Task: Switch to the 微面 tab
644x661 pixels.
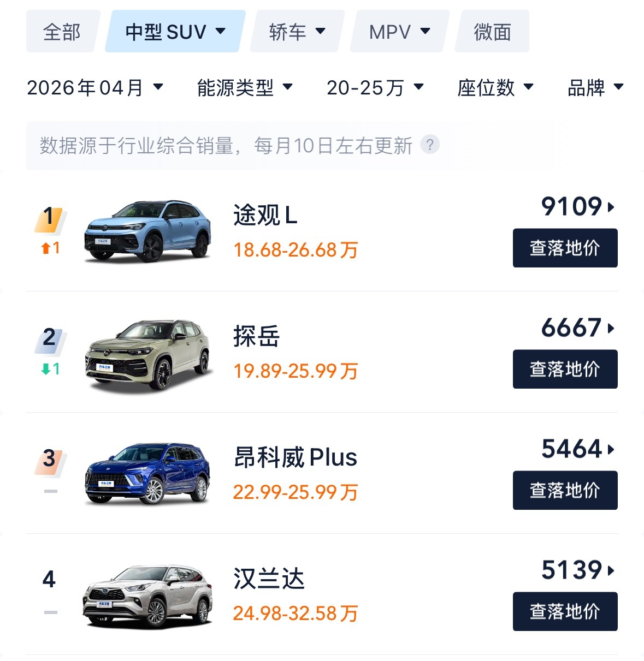Action: coord(492,32)
